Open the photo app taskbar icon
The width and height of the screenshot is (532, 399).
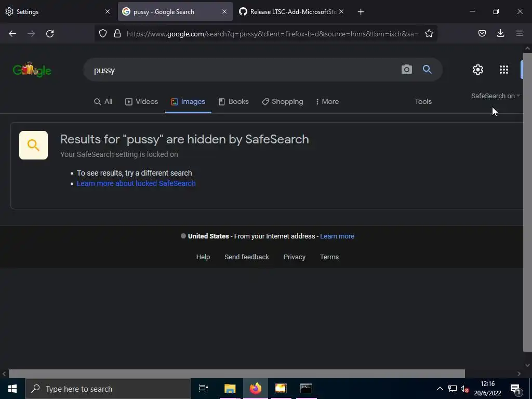click(281, 389)
